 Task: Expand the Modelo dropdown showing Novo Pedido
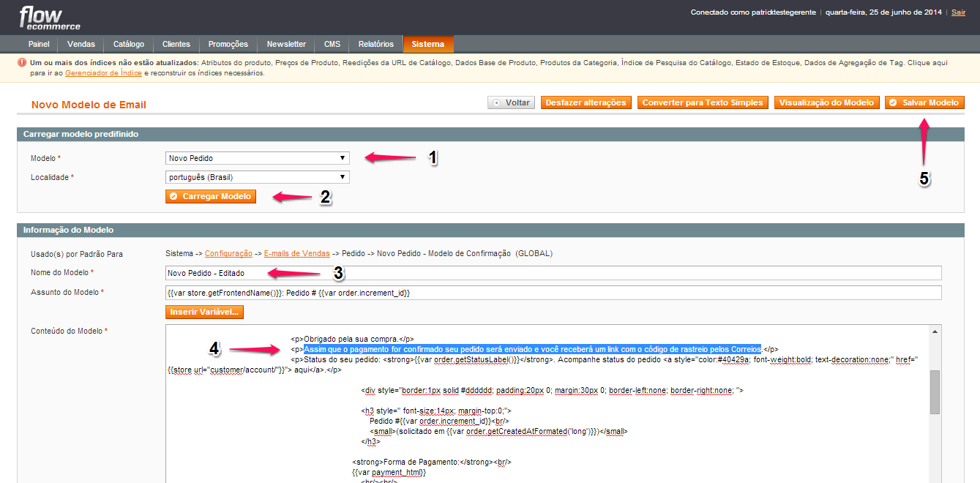pos(258,158)
